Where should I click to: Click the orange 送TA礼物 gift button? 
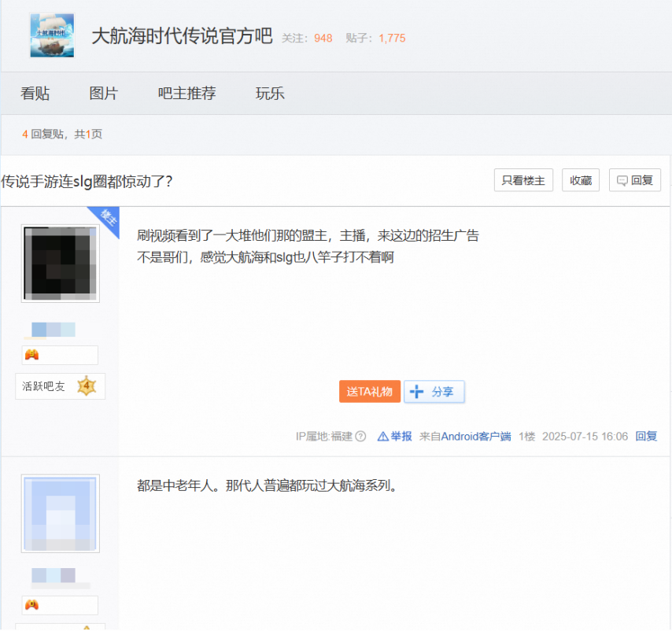point(369,391)
